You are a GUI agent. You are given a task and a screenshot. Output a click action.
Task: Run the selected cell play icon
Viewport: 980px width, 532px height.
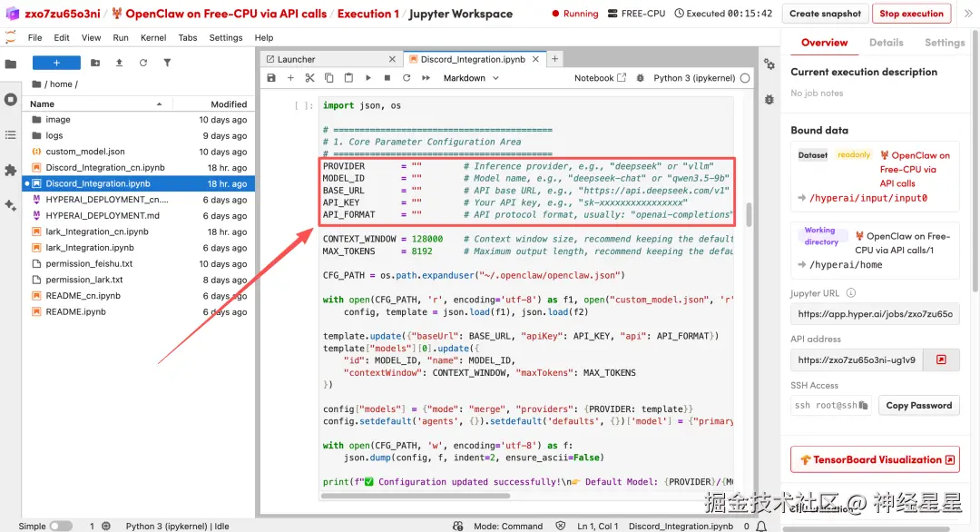368,78
